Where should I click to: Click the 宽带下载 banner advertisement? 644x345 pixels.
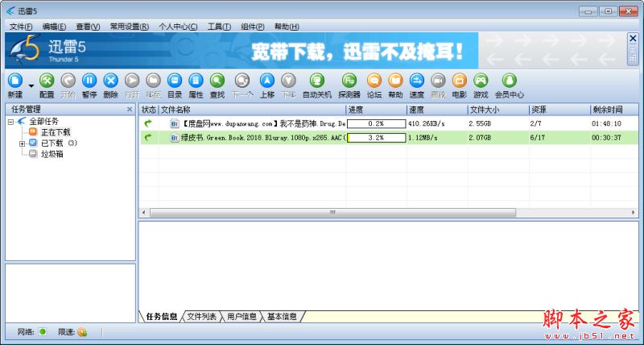(x=242, y=51)
